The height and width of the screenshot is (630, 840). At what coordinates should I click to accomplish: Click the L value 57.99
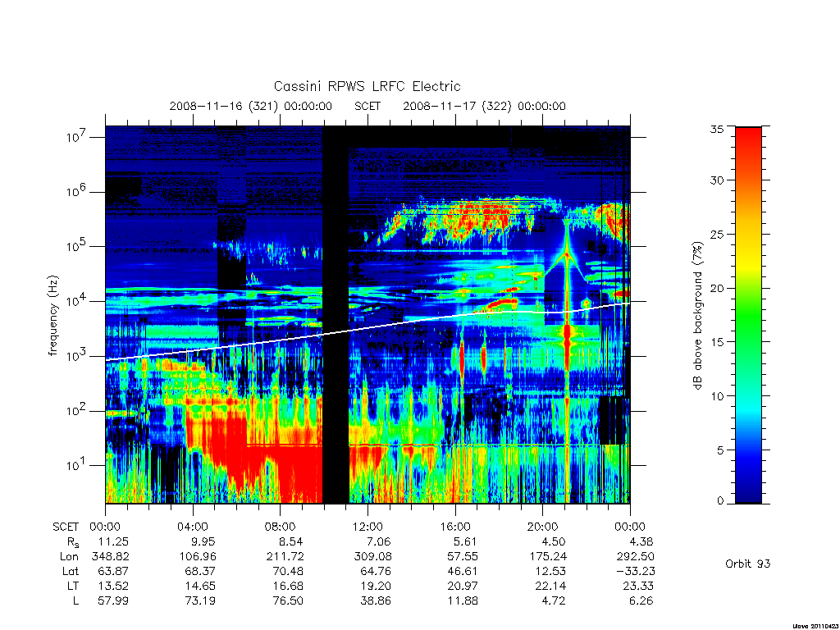(113, 601)
